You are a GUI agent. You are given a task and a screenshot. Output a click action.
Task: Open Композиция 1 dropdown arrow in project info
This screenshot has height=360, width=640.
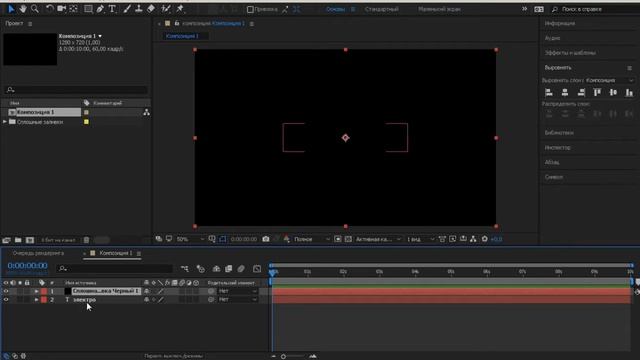click(x=100, y=36)
